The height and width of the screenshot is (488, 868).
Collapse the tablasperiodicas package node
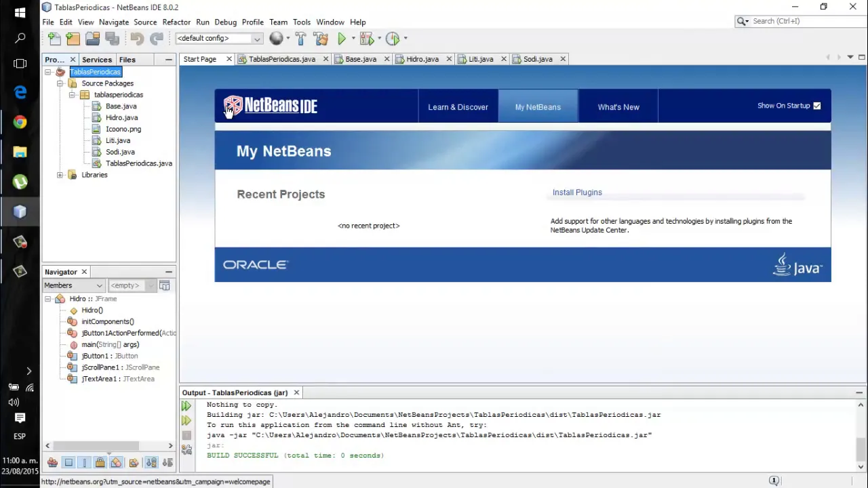click(72, 95)
